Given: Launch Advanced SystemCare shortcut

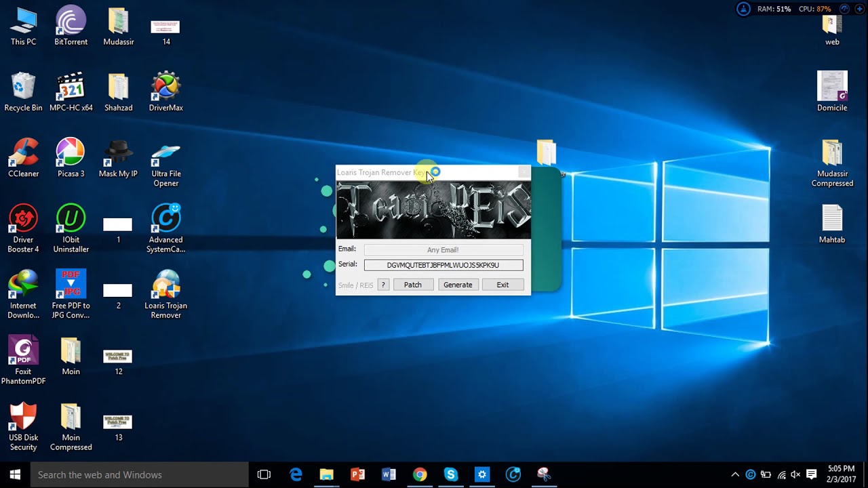Looking at the screenshot, I should (x=166, y=229).
